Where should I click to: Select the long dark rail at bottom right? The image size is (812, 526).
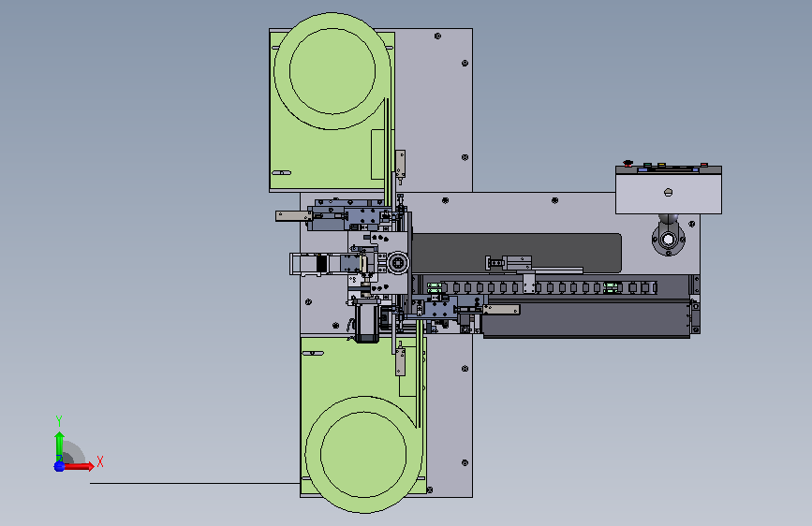point(586,319)
